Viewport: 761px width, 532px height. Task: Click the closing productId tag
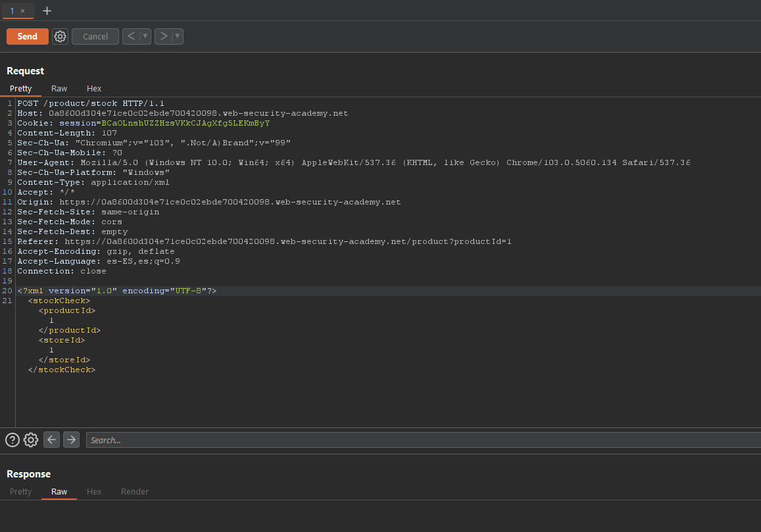[x=70, y=331]
